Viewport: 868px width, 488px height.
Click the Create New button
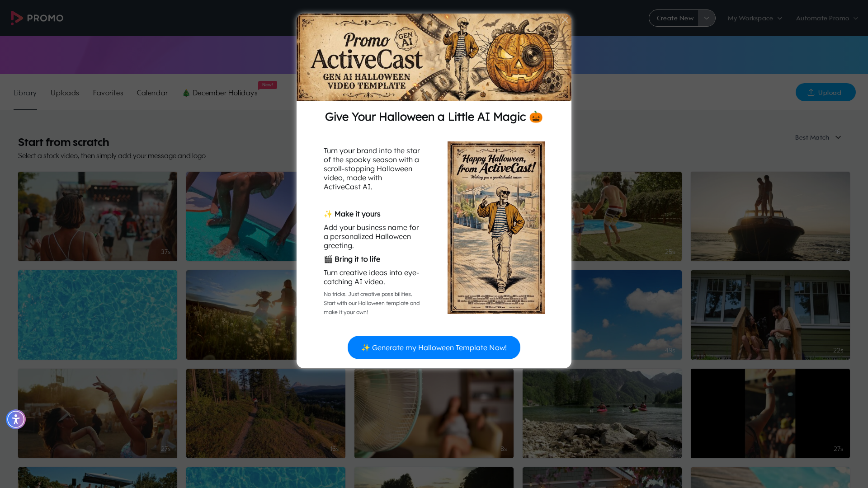(x=674, y=18)
